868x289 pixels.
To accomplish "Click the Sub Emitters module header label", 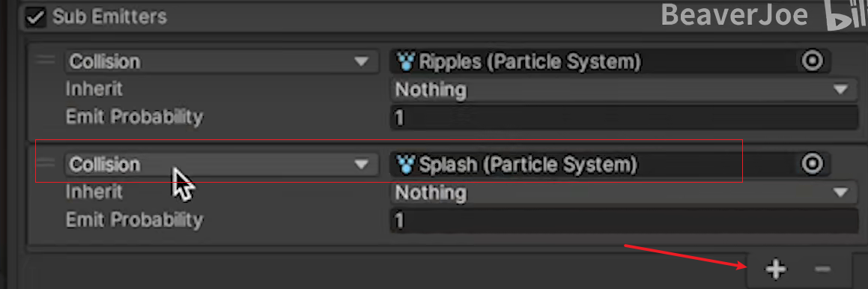I will [109, 16].
